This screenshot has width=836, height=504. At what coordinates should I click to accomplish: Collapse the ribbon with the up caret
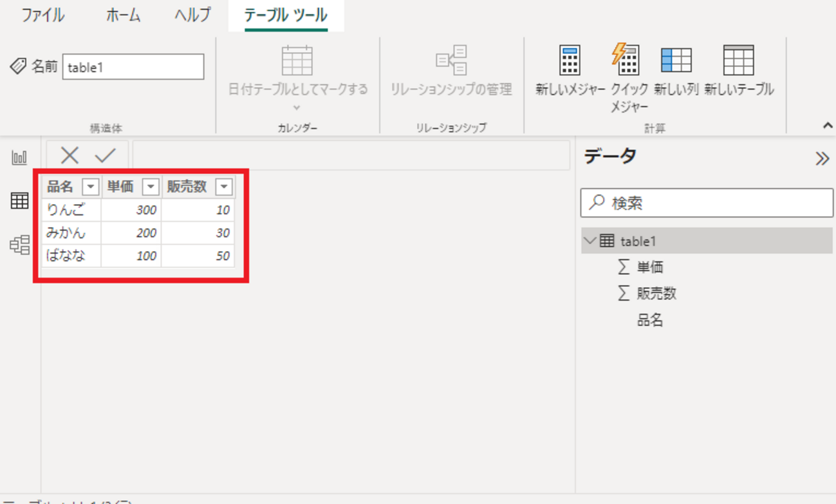tap(828, 126)
